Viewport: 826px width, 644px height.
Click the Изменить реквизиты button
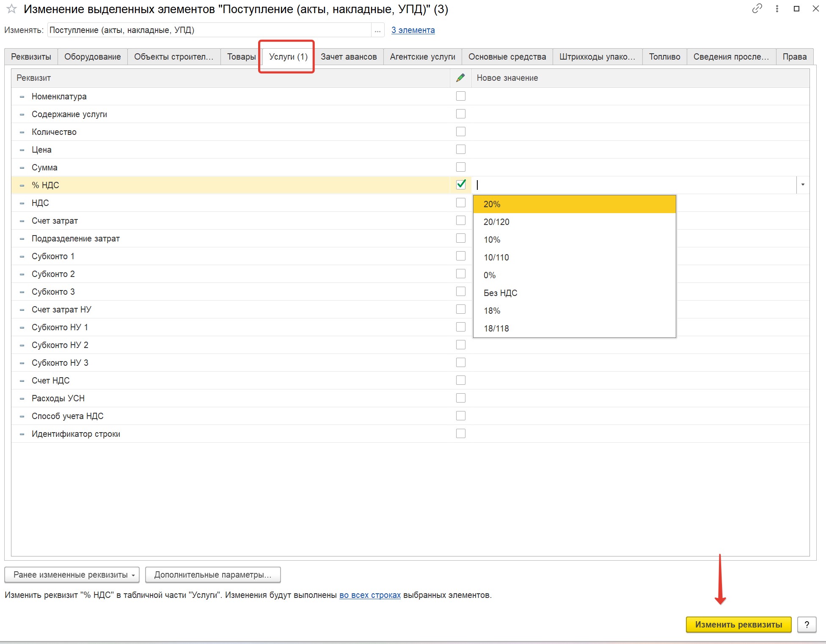[x=738, y=625]
